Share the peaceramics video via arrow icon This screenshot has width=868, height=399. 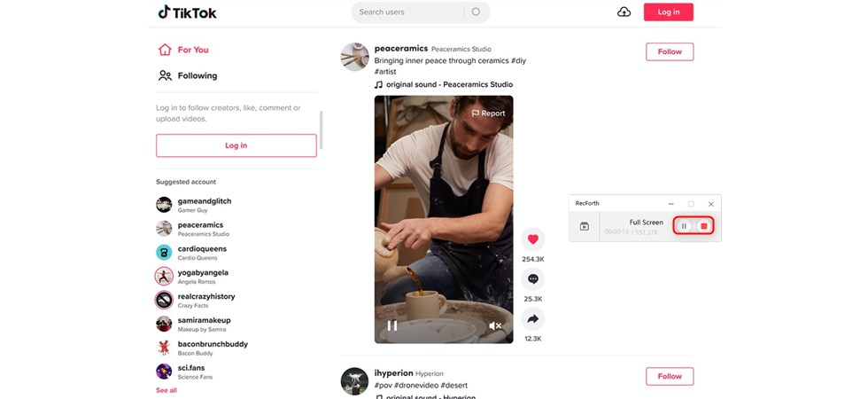pyautogui.click(x=533, y=319)
